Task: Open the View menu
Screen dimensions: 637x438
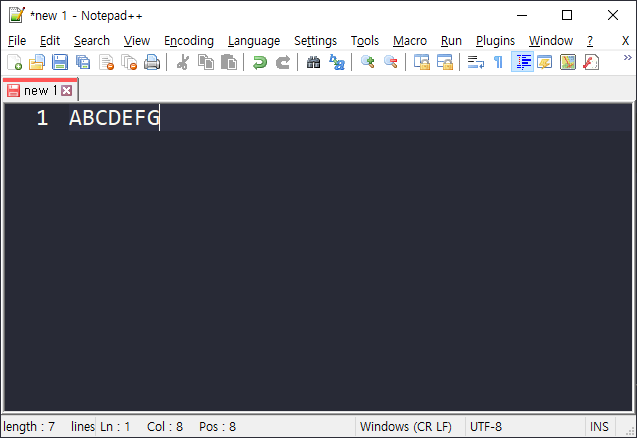Action: (x=137, y=41)
